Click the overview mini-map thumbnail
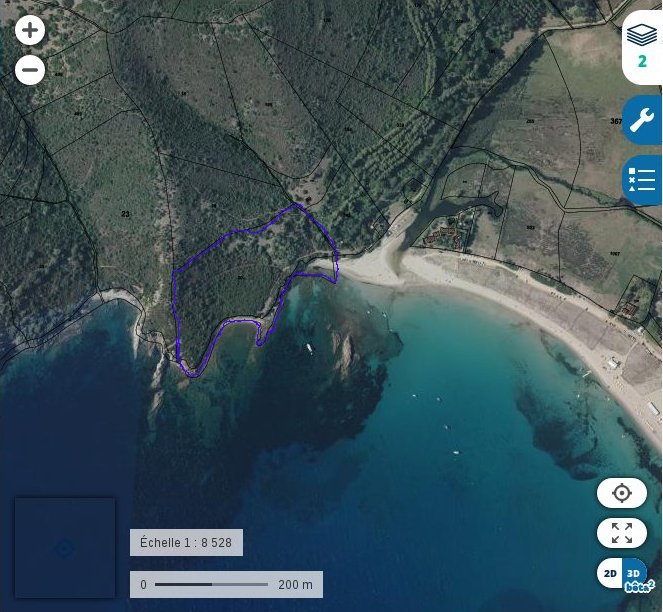 pos(65,548)
